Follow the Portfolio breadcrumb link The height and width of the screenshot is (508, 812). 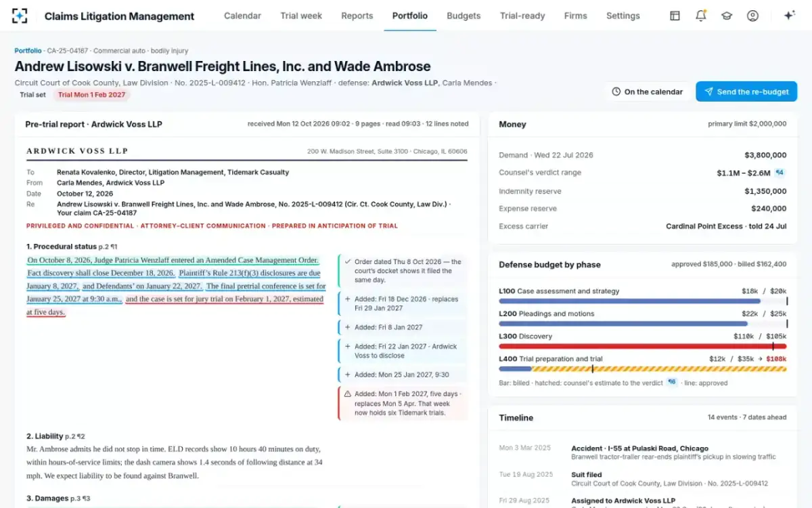[x=28, y=51]
